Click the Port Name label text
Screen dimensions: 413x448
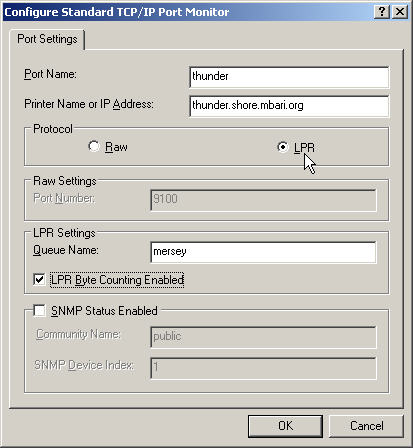50,74
